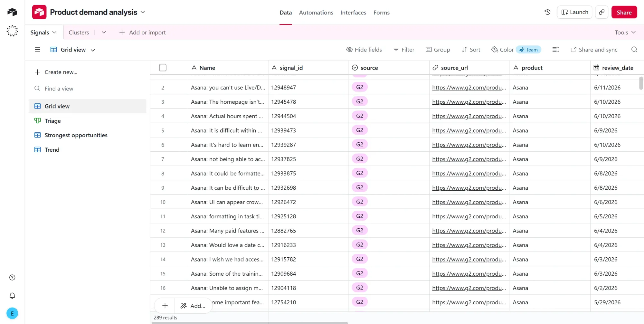This screenshot has width=644, height=324.
Task: Click the search magnifier icon in toolbar
Action: tap(634, 50)
